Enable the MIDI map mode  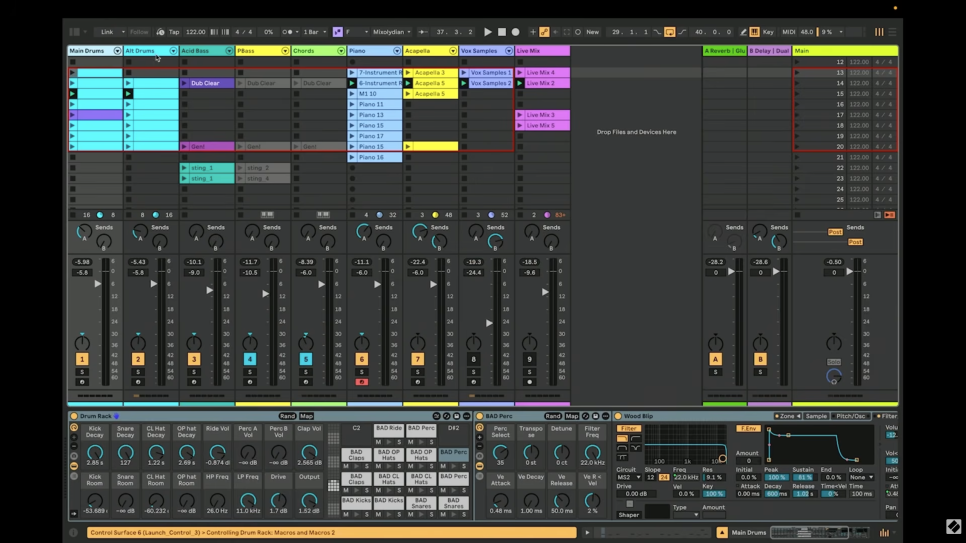789,32
